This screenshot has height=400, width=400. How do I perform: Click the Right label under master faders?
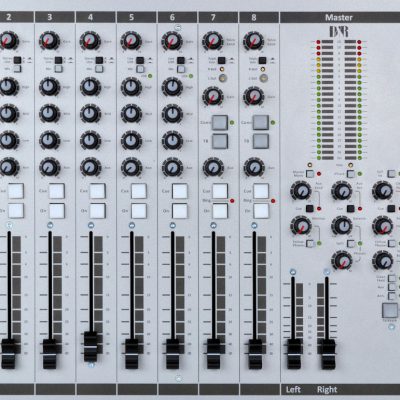(327, 389)
